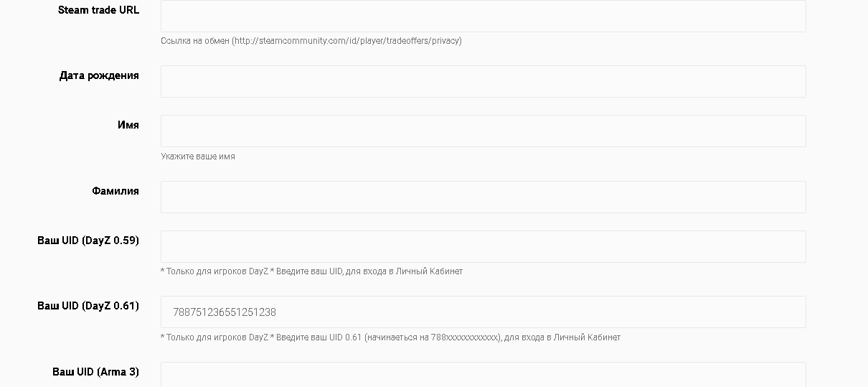Screen dimensions: 868x387
Task: Click the Ваш UID (DayZ 0.59) label
Action: [88, 241]
